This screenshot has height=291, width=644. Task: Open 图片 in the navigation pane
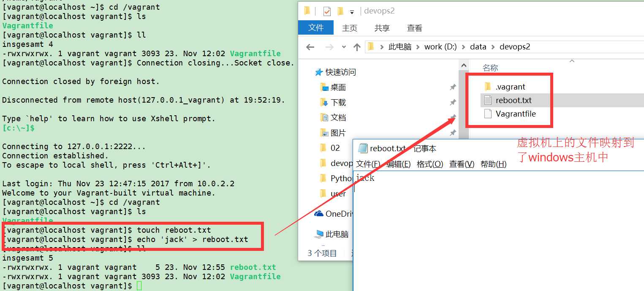click(x=338, y=133)
